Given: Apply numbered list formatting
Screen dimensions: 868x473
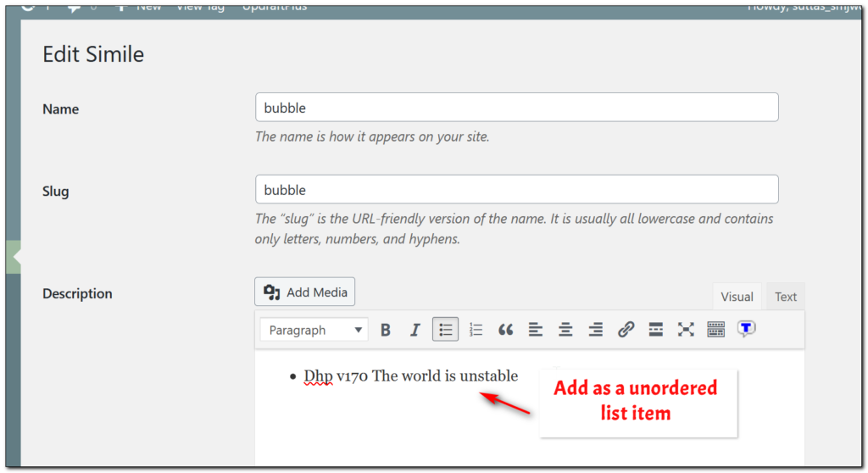Looking at the screenshot, I should 476,330.
